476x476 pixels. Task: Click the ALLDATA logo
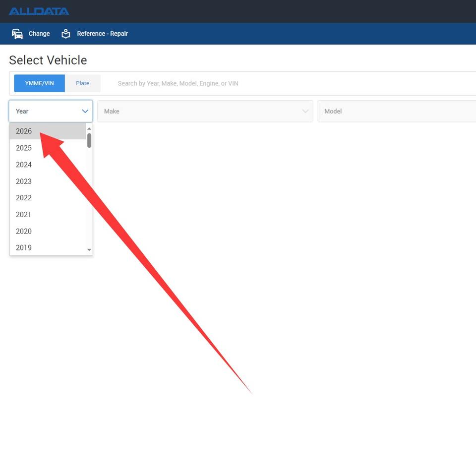pos(39,11)
